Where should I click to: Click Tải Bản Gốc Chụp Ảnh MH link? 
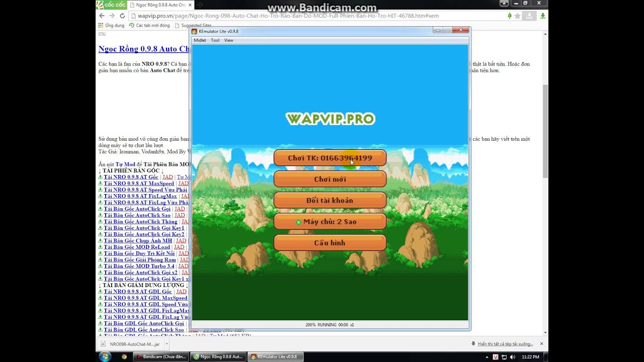point(138,241)
